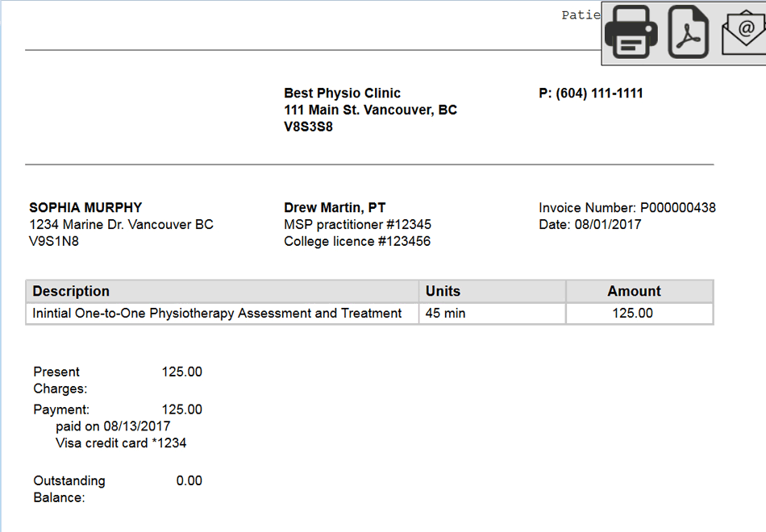Viewport: 766px width, 532px height.
Task: Select the Amount column header
Action: point(634,291)
